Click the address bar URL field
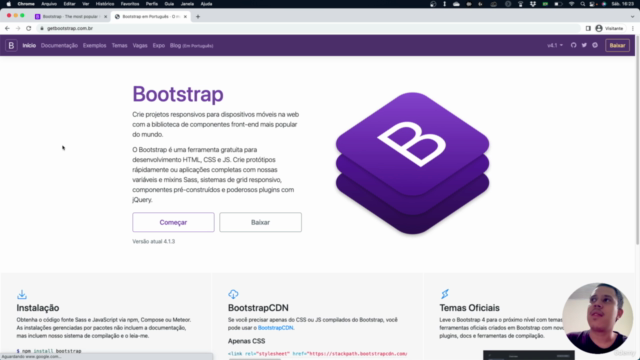Image resolution: width=640 pixels, height=360 pixels. [x=308, y=28]
